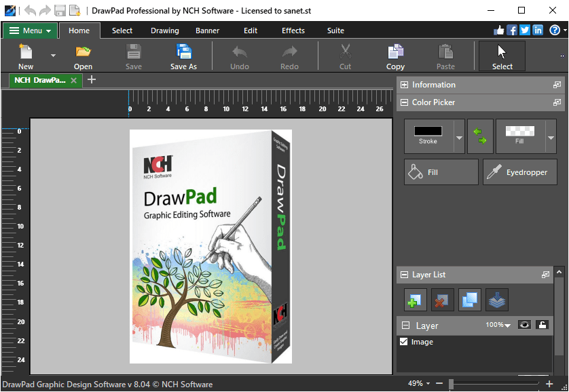The width and height of the screenshot is (569, 392).
Task: Merge layers down icon
Action: tap(497, 300)
